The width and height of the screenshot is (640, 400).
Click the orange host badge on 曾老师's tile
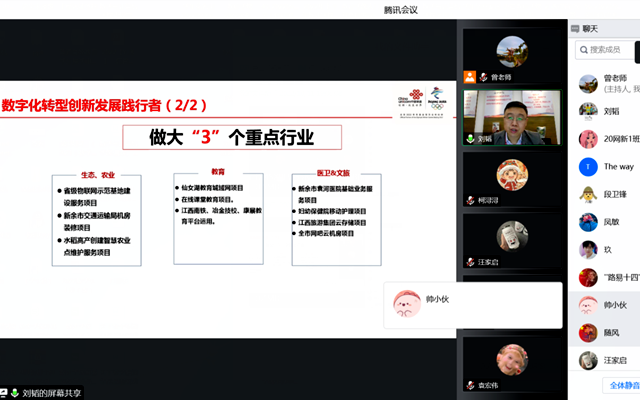(470, 76)
